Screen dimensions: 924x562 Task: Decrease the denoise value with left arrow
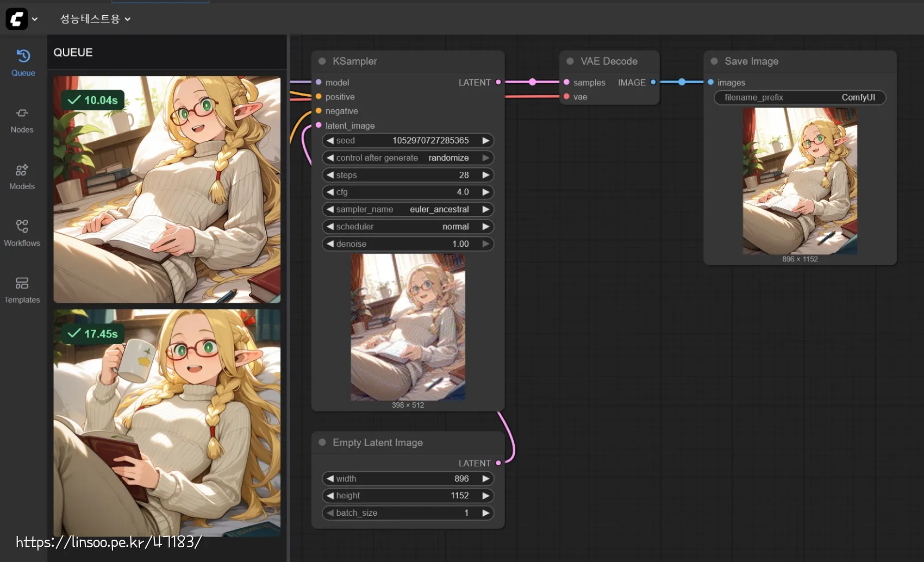[330, 243]
